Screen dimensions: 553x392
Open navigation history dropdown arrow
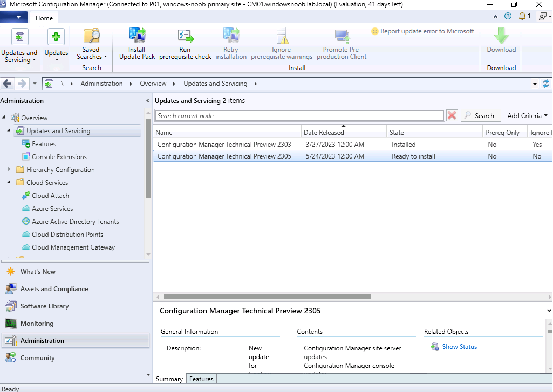[35, 84]
